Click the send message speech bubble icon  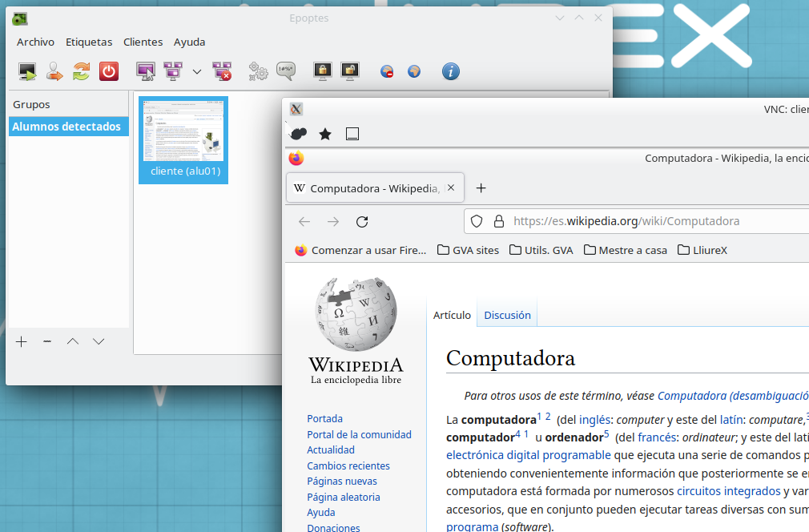pyautogui.click(x=285, y=71)
